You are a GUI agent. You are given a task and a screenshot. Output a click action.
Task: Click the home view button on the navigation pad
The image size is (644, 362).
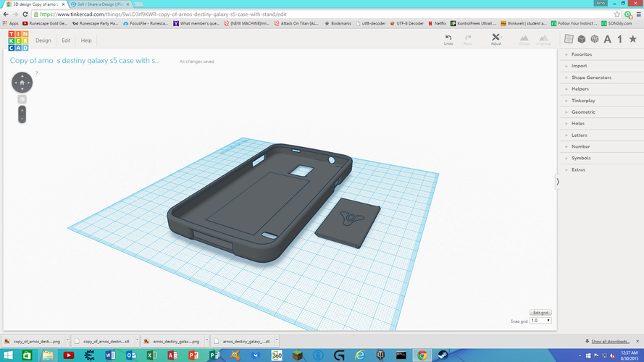[x=22, y=83]
